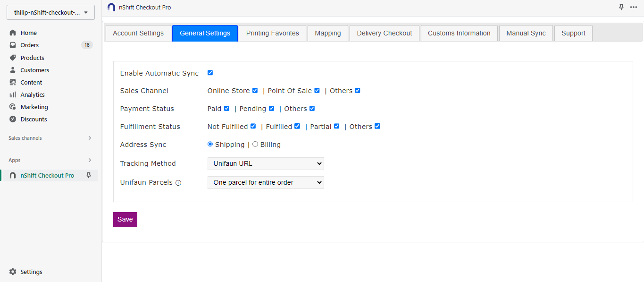Screen dimensions: 644x282
Task: Uncheck the Paid payment status
Action: [227, 108]
